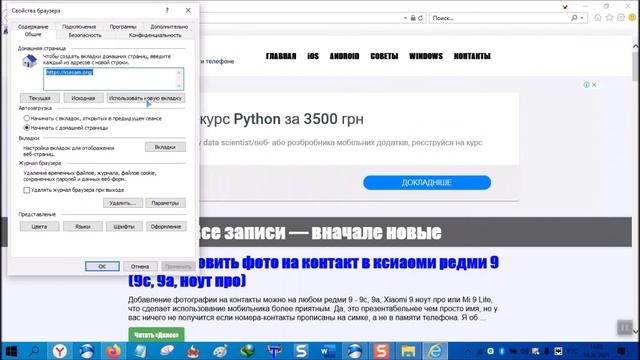Screen dimensions: 640x360
Task: Click ГЛАВНАЯ in site menu
Action: pos(281,56)
